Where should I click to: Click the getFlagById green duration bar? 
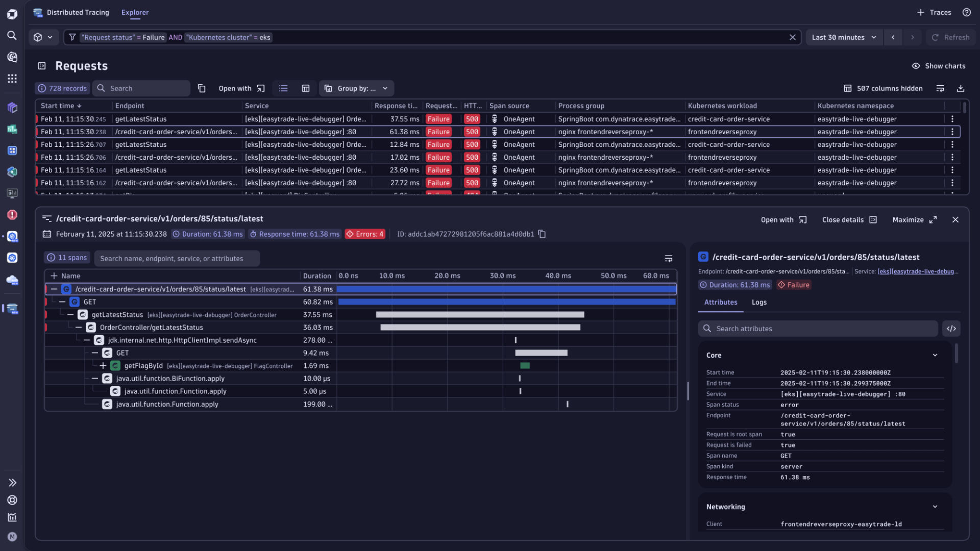pyautogui.click(x=525, y=366)
